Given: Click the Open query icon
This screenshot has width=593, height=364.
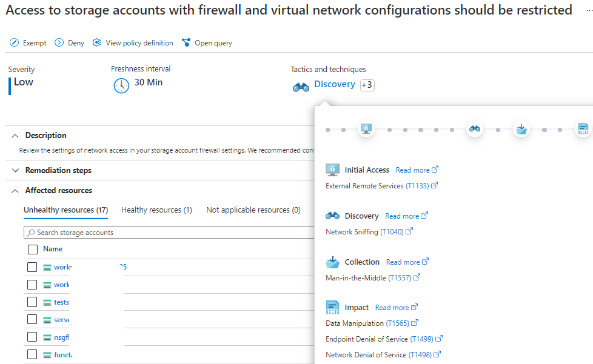Looking at the screenshot, I should [x=186, y=43].
